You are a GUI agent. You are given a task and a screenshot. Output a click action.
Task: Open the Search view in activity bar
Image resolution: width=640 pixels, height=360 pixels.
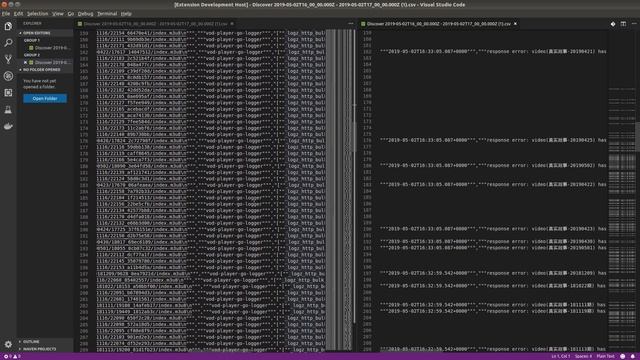point(8,42)
